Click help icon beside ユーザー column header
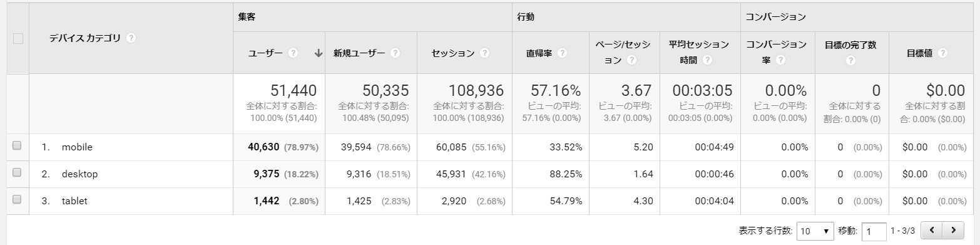Screen dimensions: 980x245 click(x=293, y=53)
